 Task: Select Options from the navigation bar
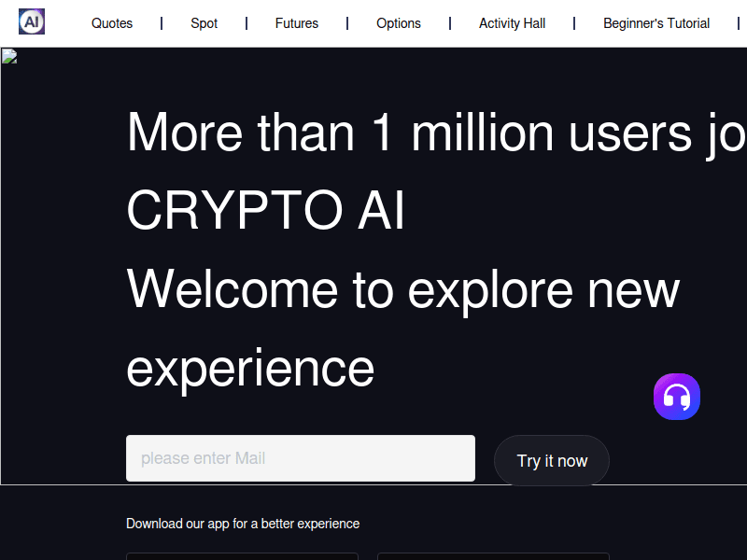399,23
